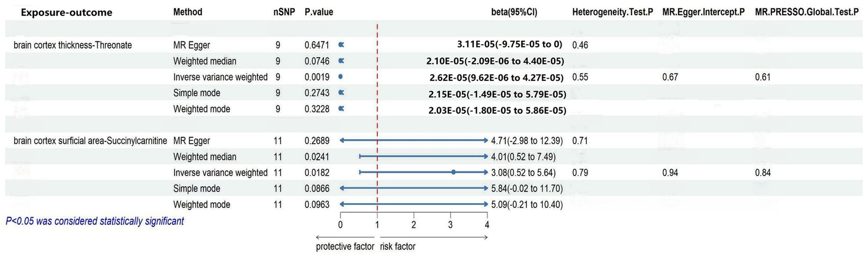
Task: Click the point estimate dot on Succinylcarnitine IVW line
Action: coord(454,172)
